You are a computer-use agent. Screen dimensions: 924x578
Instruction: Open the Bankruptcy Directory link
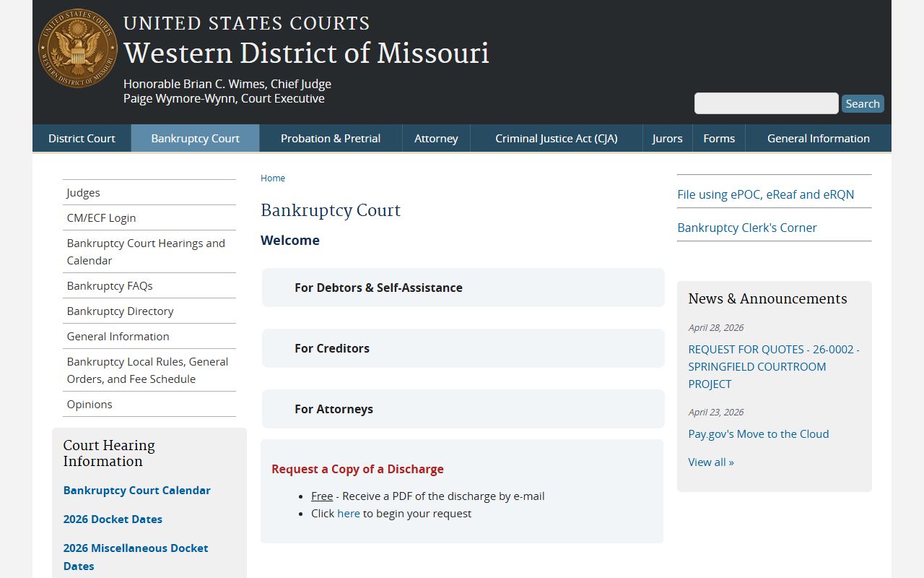point(149,311)
